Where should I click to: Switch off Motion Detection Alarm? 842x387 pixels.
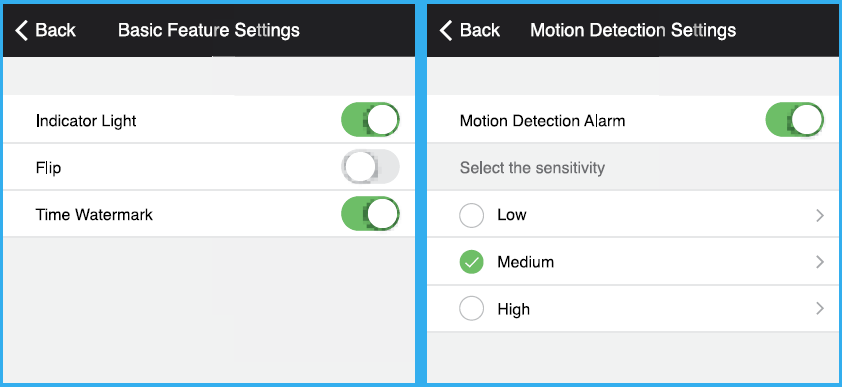click(x=794, y=120)
